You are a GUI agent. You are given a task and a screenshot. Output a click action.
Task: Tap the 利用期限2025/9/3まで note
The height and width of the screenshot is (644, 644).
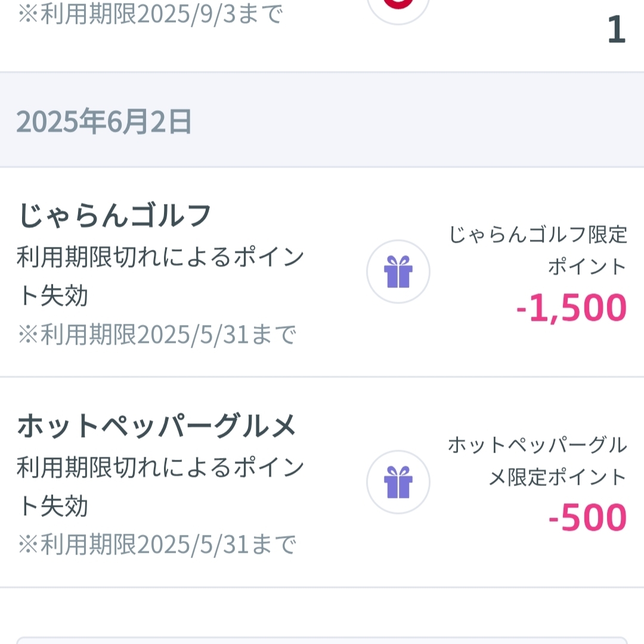[150, 14]
